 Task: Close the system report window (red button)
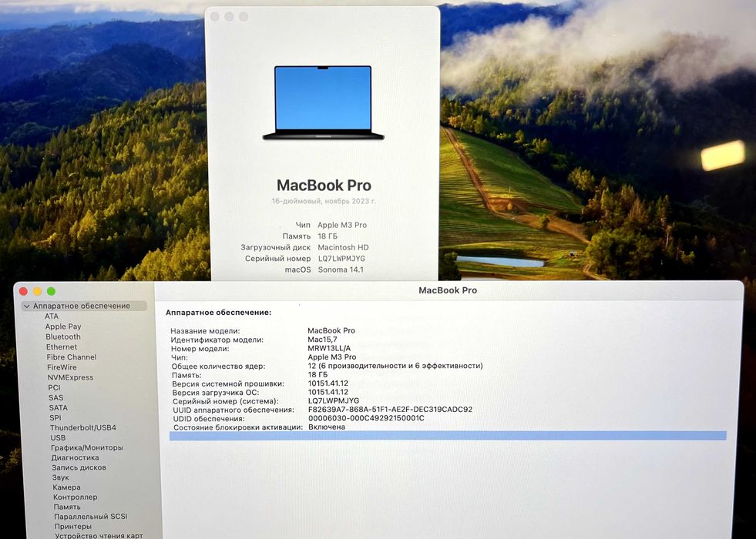click(23, 291)
